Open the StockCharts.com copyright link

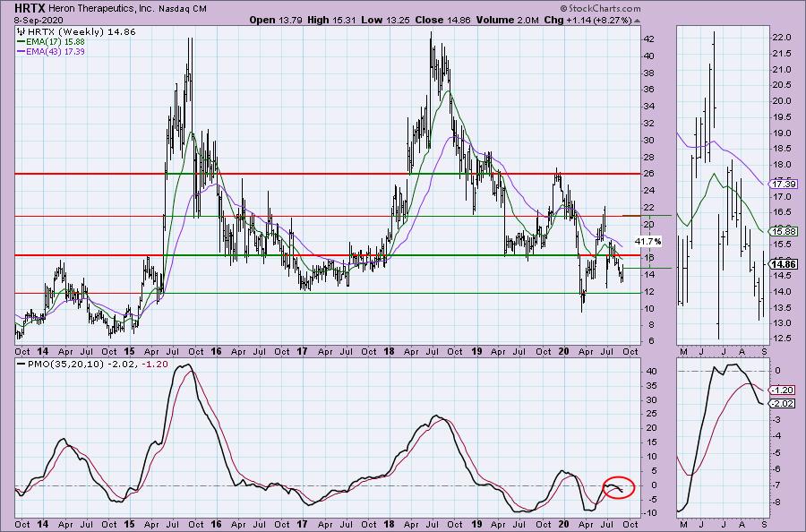coord(600,8)
